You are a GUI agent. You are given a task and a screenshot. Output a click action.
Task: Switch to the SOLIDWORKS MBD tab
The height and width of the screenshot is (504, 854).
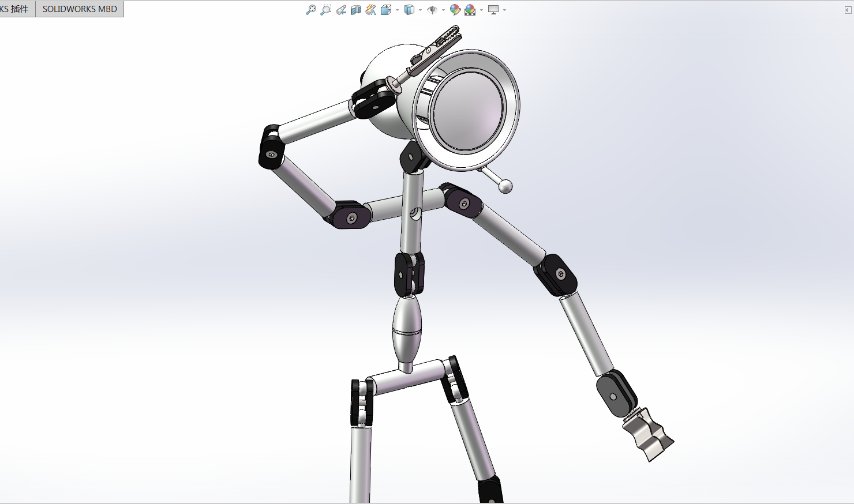80,9
